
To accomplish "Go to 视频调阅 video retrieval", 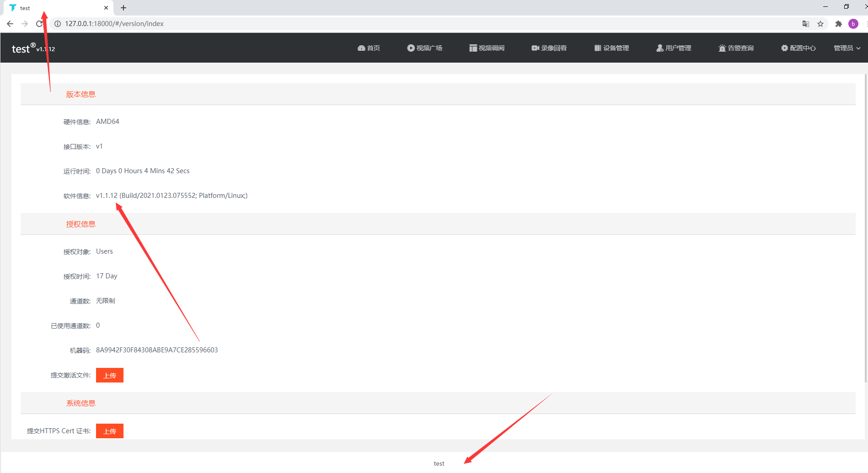I will (x=487, y=48).
